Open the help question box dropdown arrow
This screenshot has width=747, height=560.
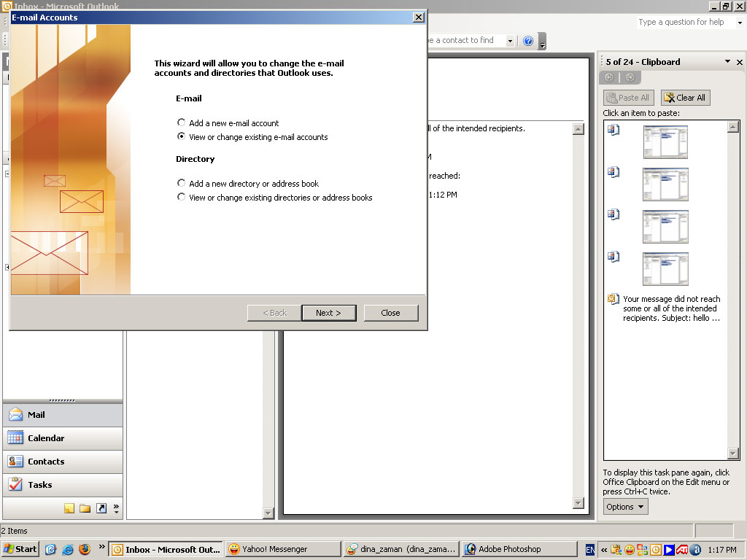coord(740,22)
